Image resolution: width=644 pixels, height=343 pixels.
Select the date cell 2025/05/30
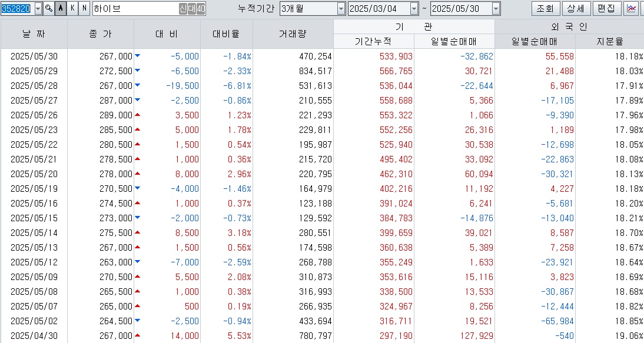click(x=34, y=56)
